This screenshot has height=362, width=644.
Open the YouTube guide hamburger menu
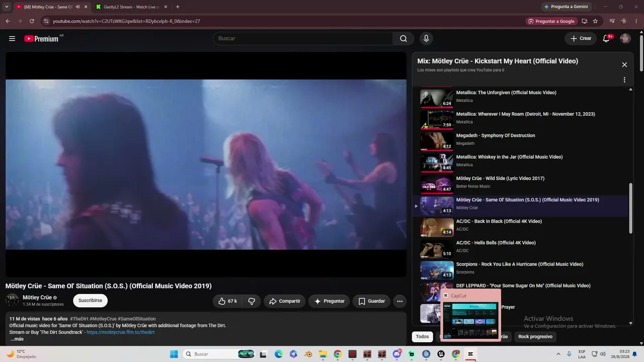click(12, 39)
